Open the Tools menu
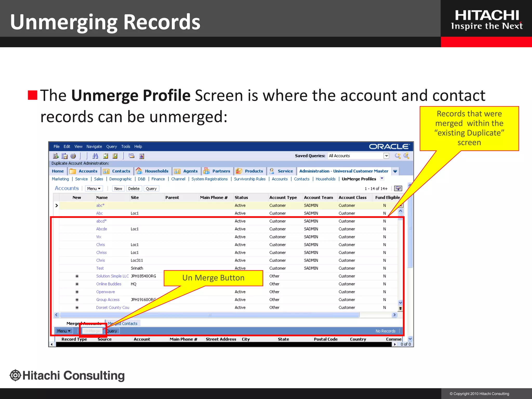 (126, 147)
